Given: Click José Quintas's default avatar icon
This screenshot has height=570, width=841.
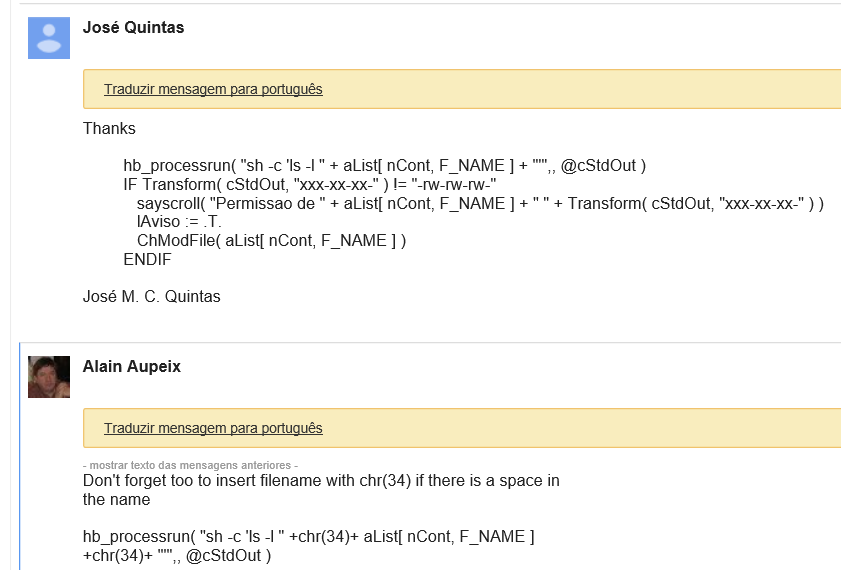Looking at the screenshot, I should [x=48, y=38].
